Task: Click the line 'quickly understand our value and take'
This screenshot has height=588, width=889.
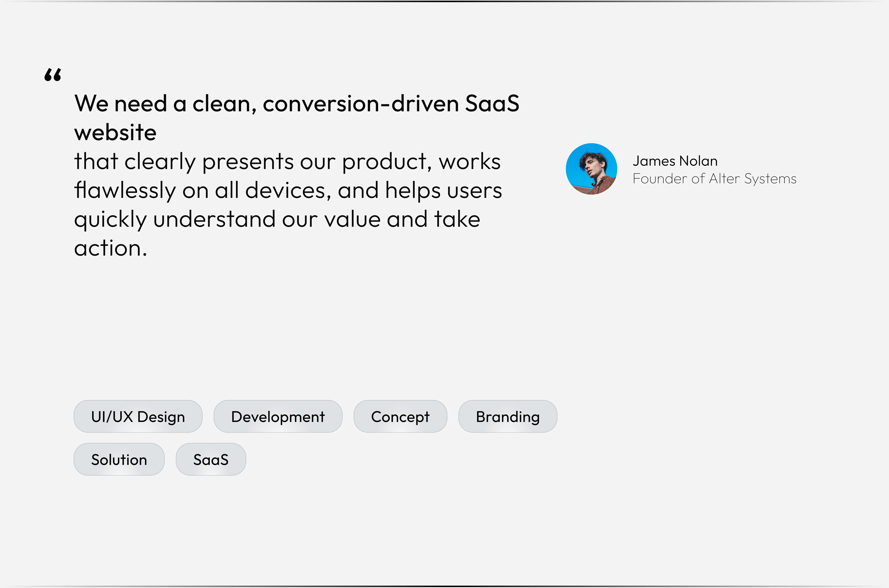Action: 277,219
